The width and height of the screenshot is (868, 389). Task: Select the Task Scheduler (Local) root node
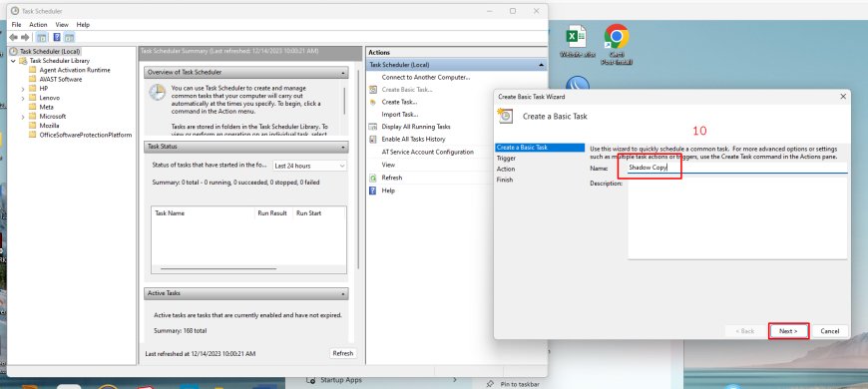[x=45, y=52]
